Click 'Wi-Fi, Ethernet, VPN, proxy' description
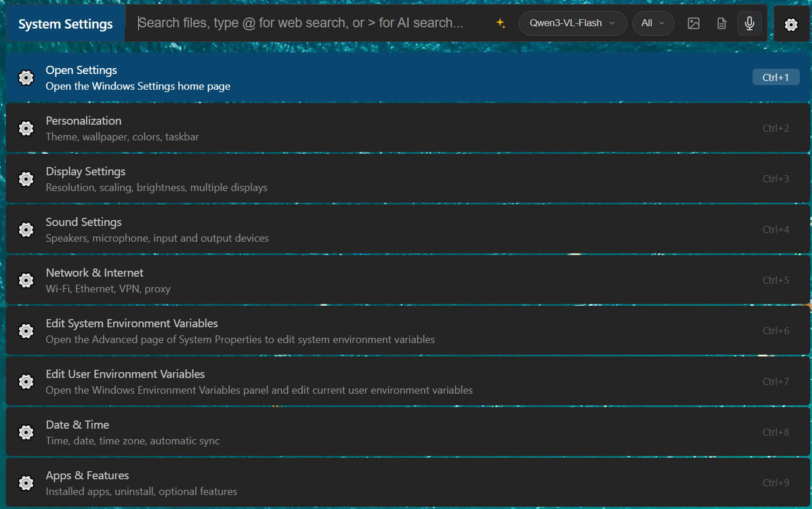Image resolution: width=812 pixels, height=509 pixels. tap(108, 289)
